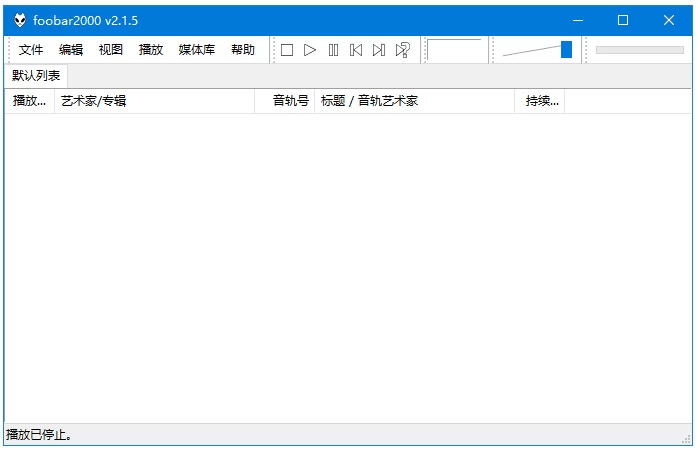Click the volume slider handle
Image resolution: width=697 pixels, height=449 pixels.
(566, 50)
